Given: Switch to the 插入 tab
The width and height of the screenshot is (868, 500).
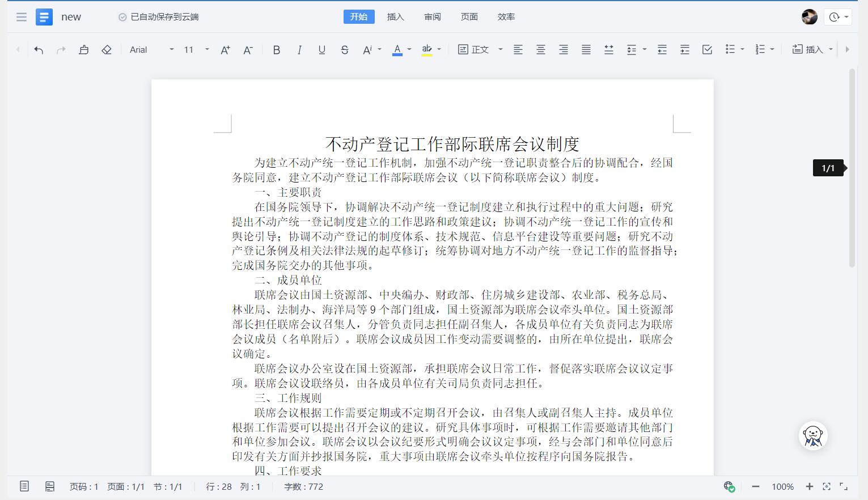Looking at the screenshot, I should click(x=395, y=17).
